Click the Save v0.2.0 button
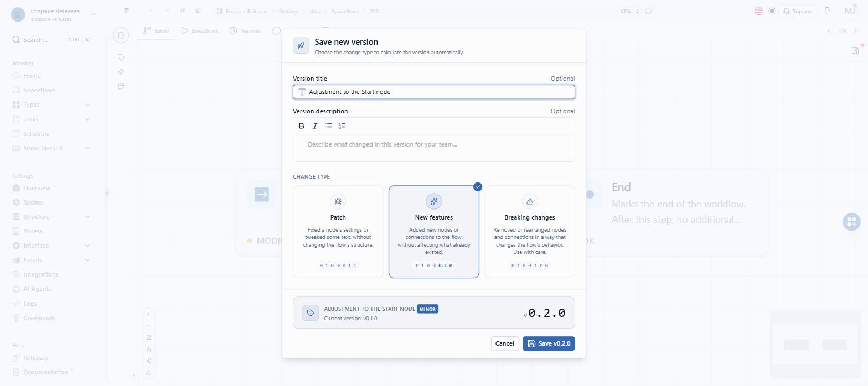Image resolution: width=868 pixels, height=386 pixels. (x=549, y=343)
